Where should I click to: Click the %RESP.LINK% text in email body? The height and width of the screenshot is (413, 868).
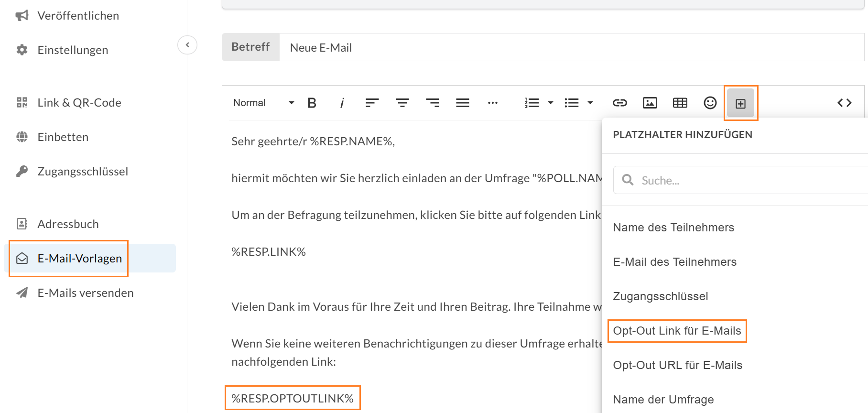(269, 252)
